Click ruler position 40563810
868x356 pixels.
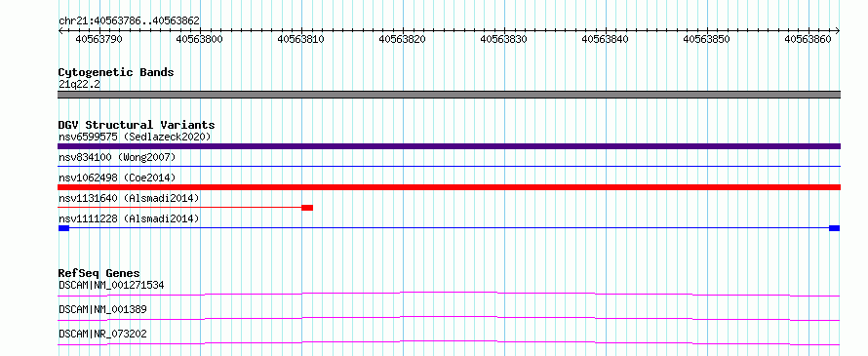[x=301, y=39]
